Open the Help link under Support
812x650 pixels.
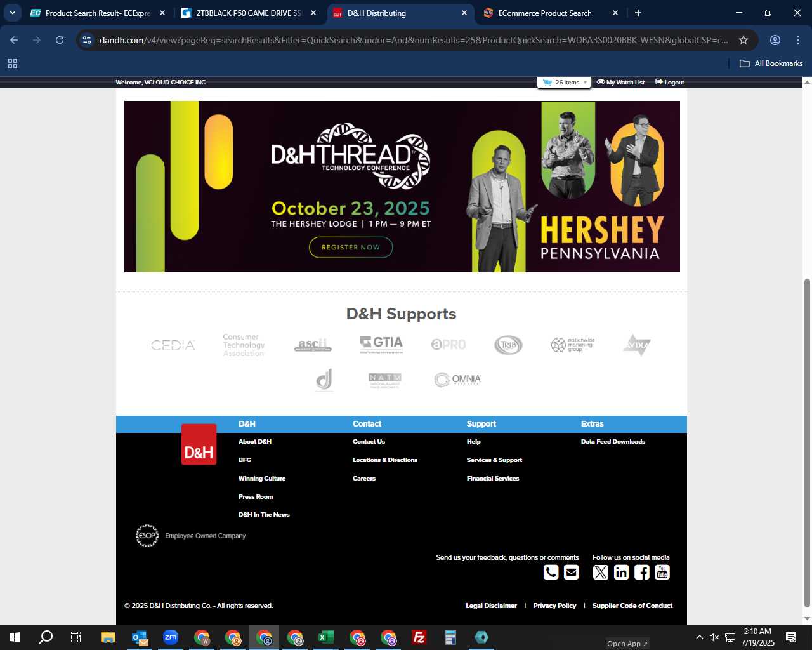click(474, 442)
